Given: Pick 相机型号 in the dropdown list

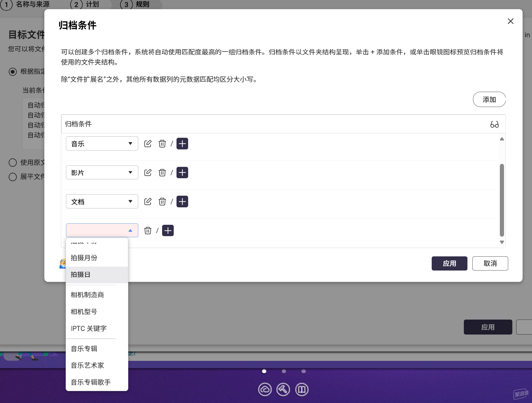Looking at the screenshot, I should (84, 312).
